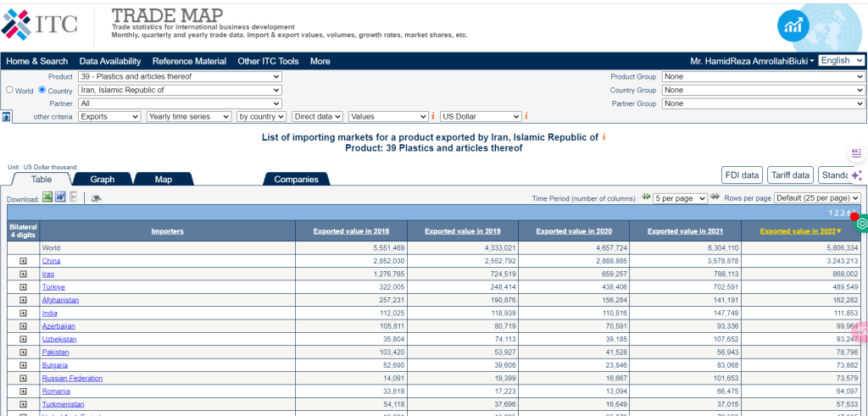Screen dimensions: 868x416
Task: Select the World radio button
Action: pos(8,90)
